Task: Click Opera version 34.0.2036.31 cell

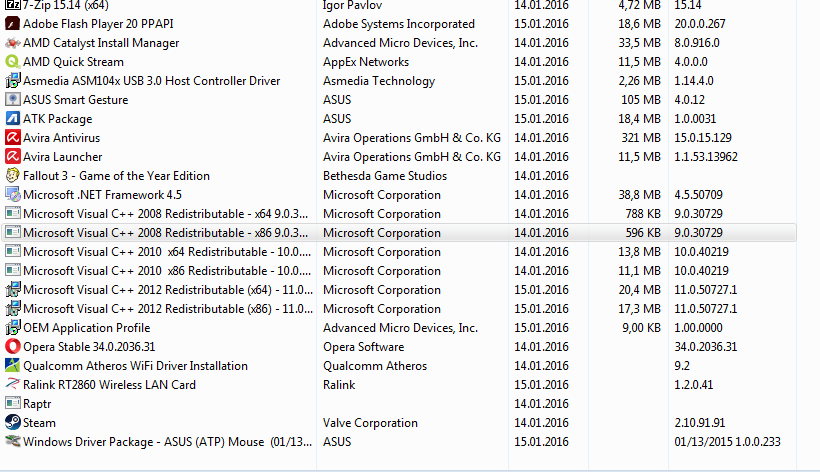Action: 705,347
